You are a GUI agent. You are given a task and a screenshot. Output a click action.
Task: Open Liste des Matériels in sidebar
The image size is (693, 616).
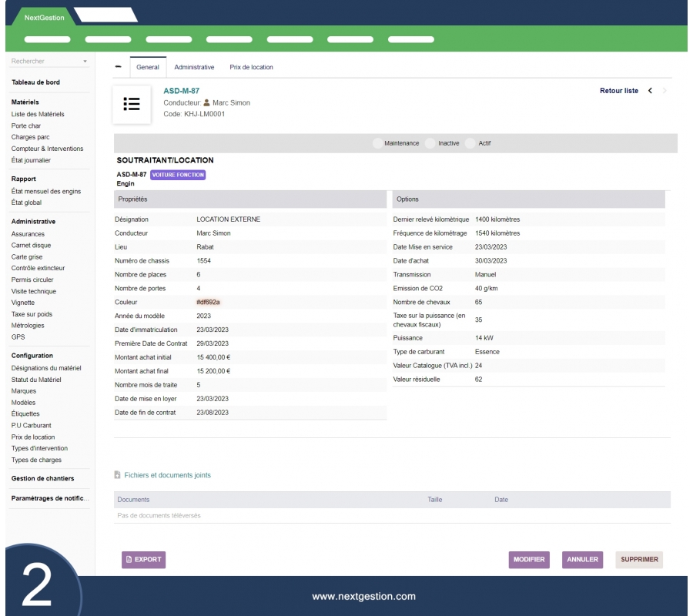tap(38, 114)
